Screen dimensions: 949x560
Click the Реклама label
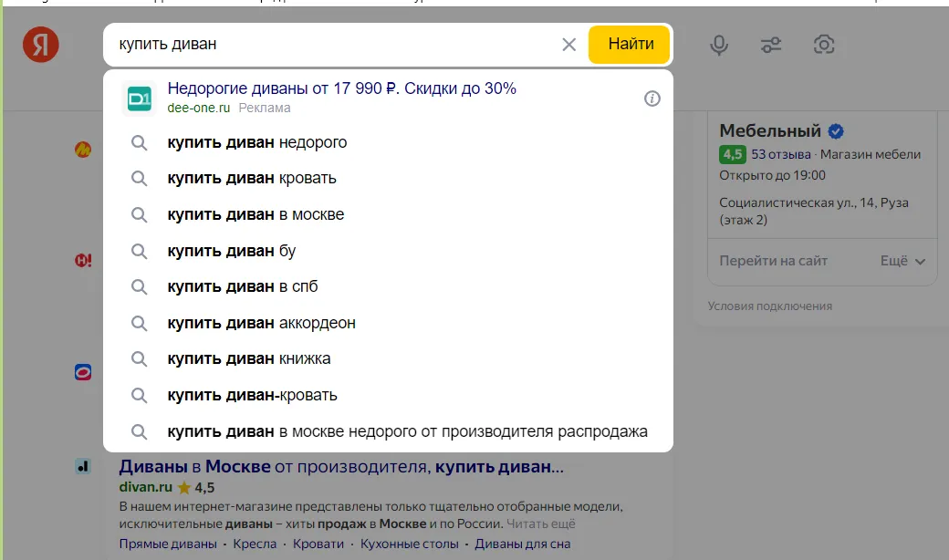[x=265, y=108]
